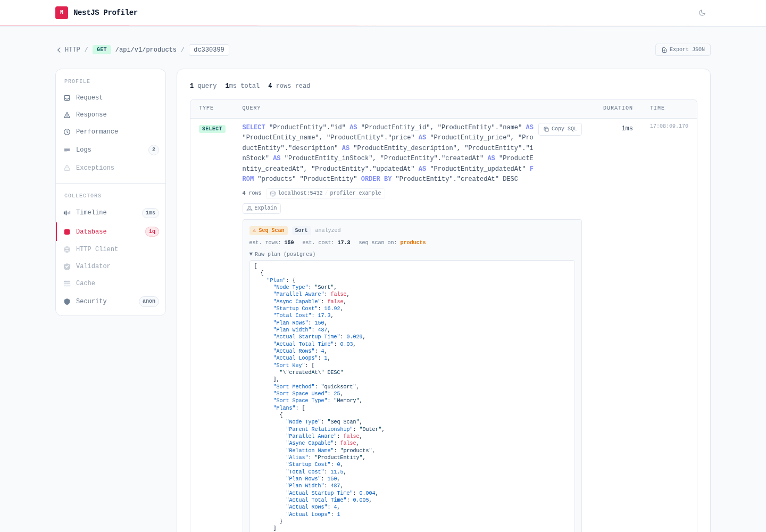Click the 17:08:09.170 timestamp
Viewport: 766px width, 532px height.
pyautogui.click(x=669, y=127)
